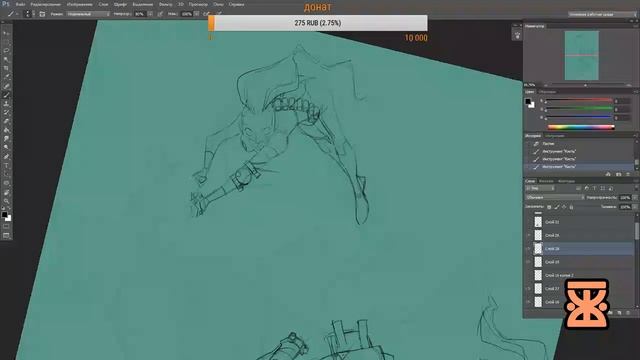This screenshot has height=360, width=640.
Task: Select the Path Selection tool
Action: [x=6, y=174]
